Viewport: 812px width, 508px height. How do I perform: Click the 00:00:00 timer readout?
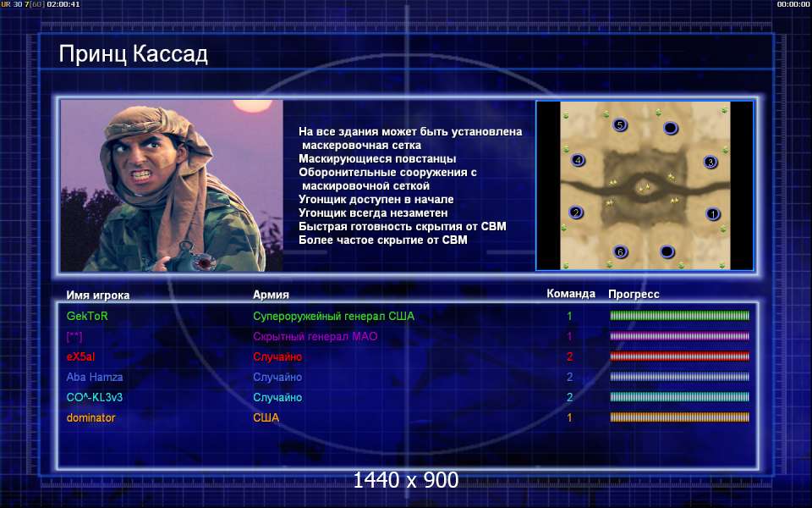point(793,4)
